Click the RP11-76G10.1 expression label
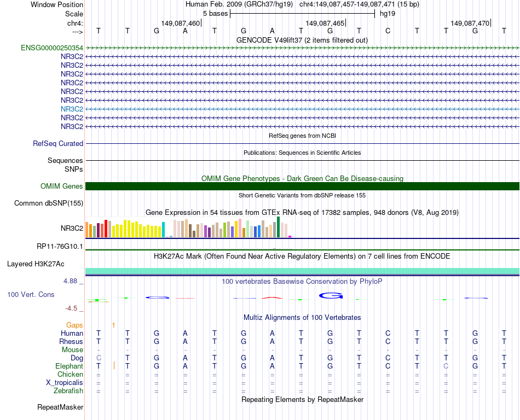 click(x=60, y=247)
